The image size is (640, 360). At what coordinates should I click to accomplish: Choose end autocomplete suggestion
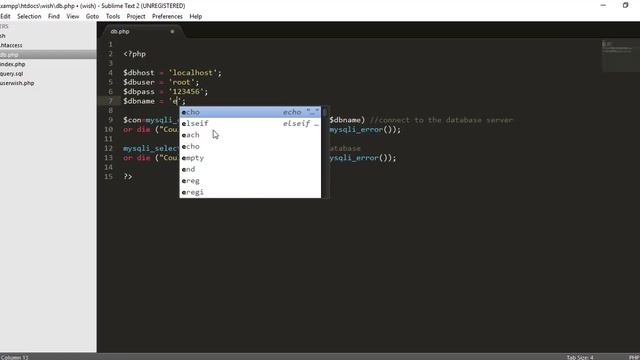250,169
